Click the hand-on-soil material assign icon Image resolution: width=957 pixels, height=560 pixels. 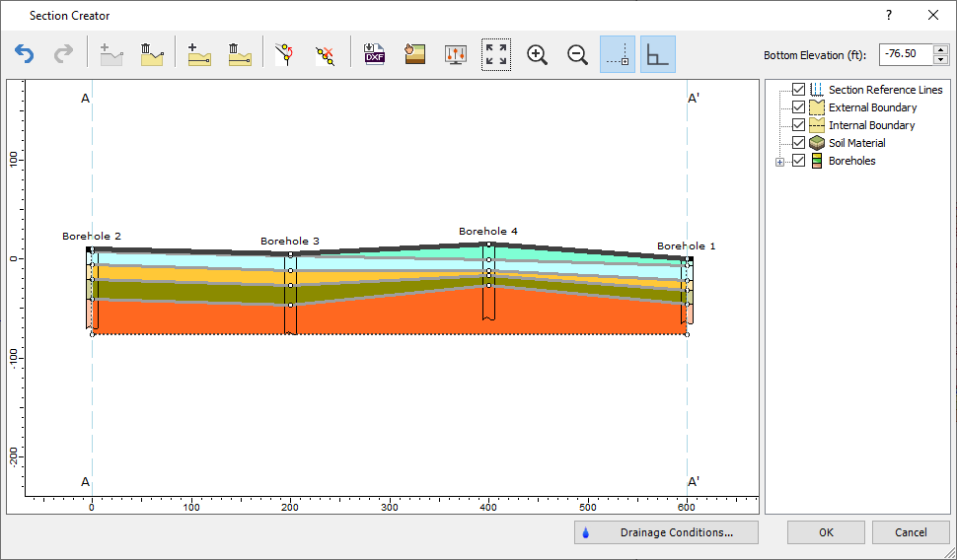click(415, 54)
